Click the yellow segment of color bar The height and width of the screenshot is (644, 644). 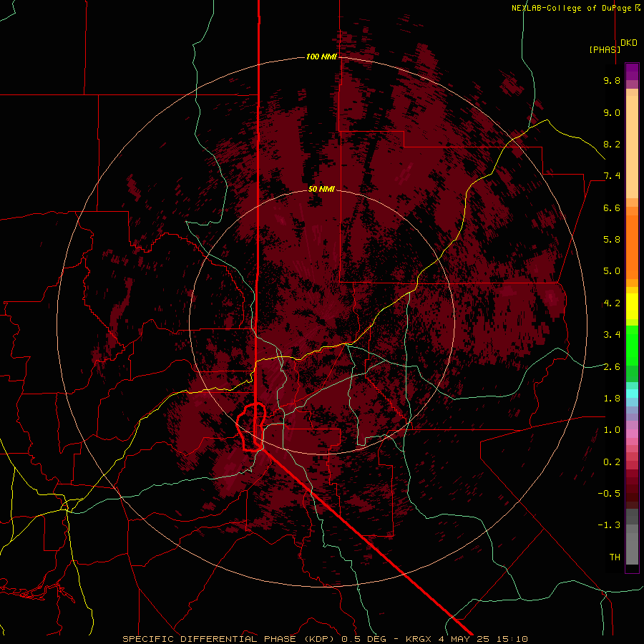click(x=632, y=306)
